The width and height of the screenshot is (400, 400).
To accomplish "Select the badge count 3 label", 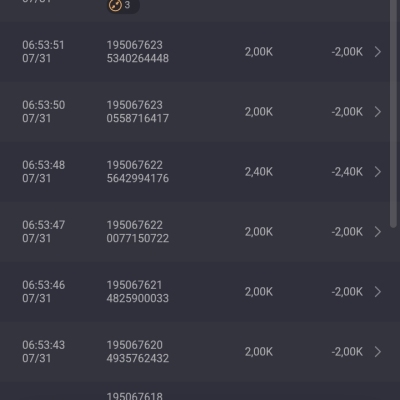I will click(127, 5).
